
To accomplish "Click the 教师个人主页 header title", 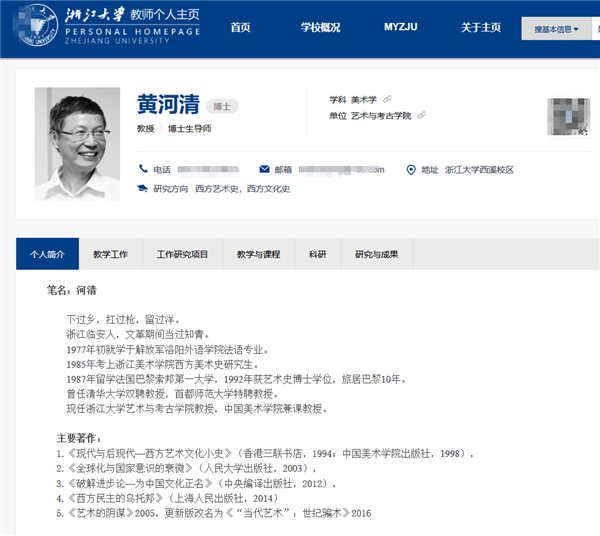I will (165, 15).
